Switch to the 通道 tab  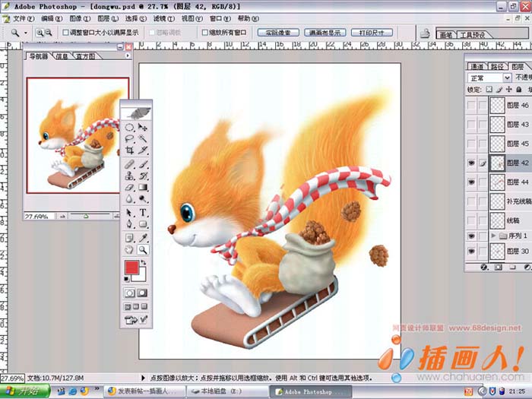click(x=477, y=67)
